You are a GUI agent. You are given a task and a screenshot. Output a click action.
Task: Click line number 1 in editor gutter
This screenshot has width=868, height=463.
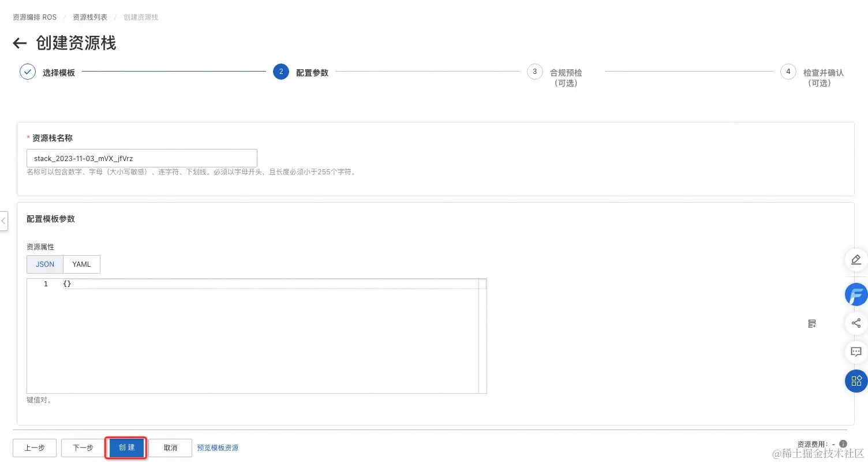(x=46, y=284)
